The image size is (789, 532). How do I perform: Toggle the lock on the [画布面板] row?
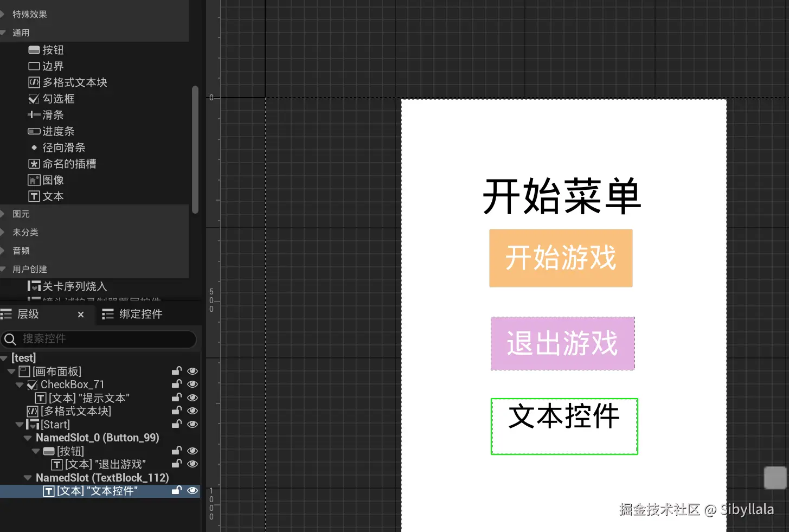177,371
